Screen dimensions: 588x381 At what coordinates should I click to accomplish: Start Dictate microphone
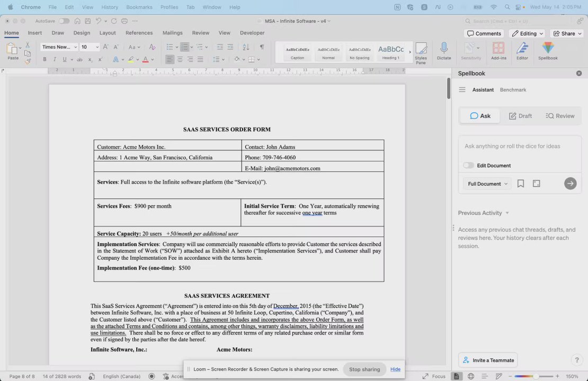click(444, 51)
